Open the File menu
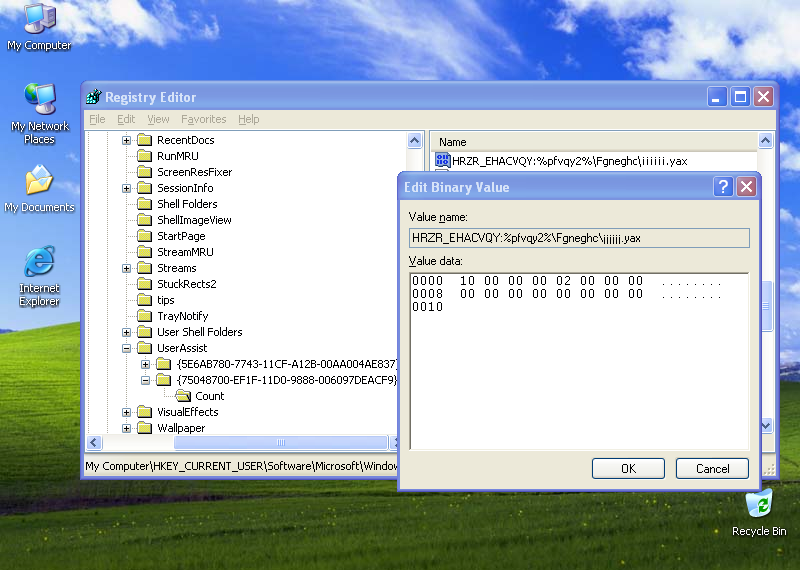This screenshot has height=570, width=800. [x=97, y=119]
